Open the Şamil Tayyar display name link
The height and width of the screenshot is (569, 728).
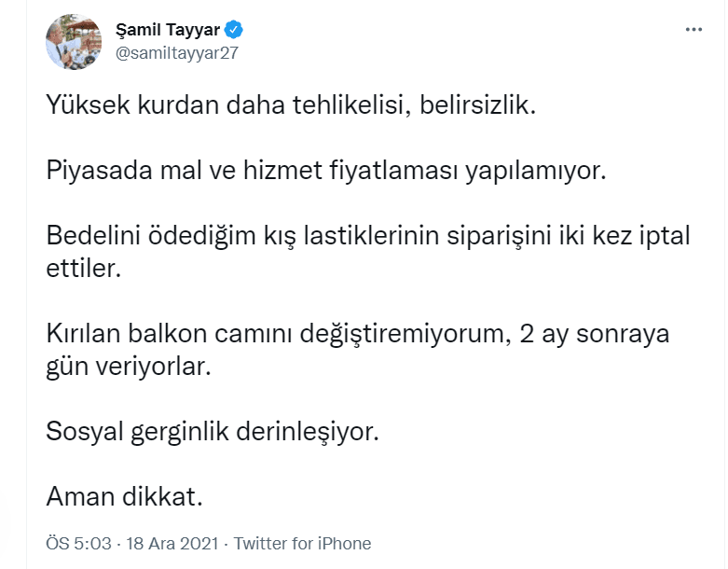coord(167,30)
